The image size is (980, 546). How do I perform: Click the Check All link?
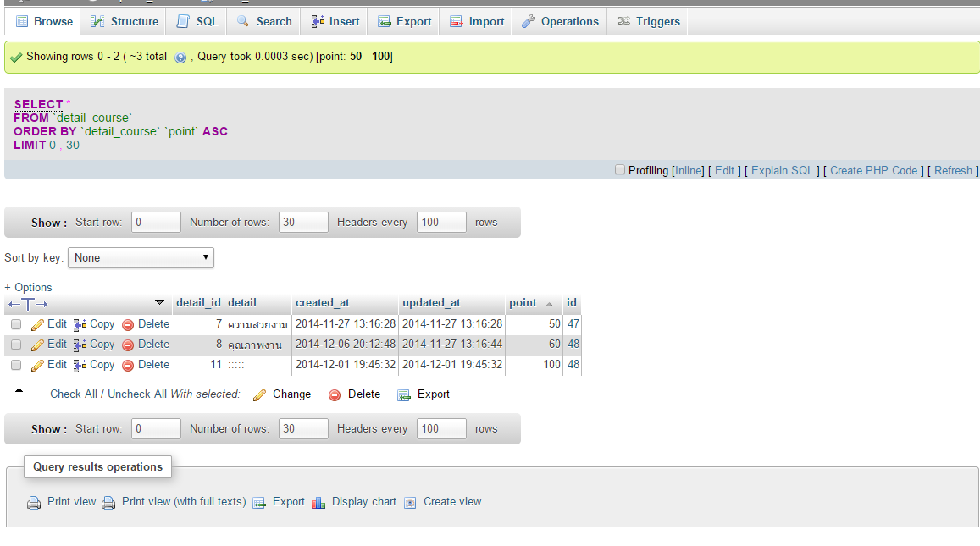point(74,394)
